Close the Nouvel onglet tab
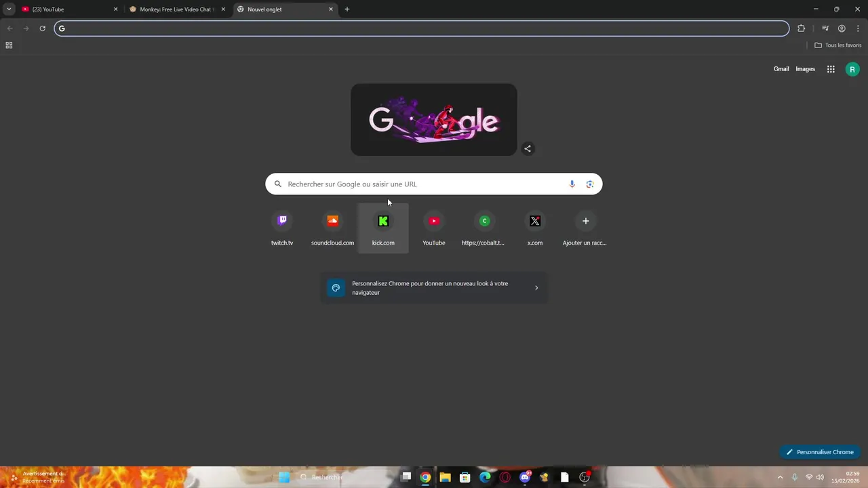The image size is (868, 488). tap(331, 9)
